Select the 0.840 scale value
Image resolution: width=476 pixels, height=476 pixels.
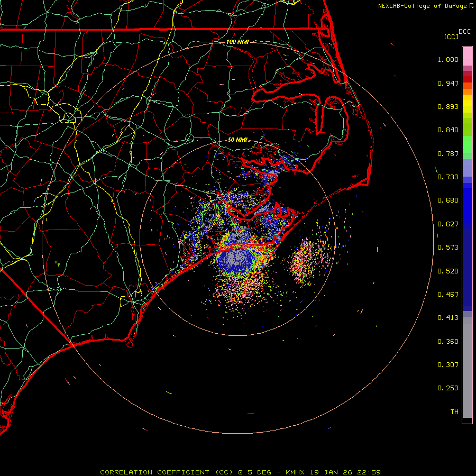coord(448,130)
